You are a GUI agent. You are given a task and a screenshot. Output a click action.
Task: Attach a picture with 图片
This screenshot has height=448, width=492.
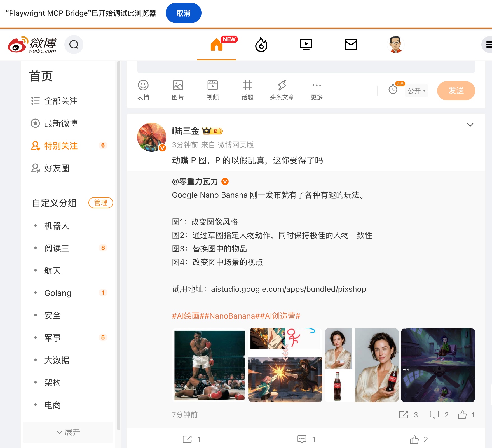click(178, 90)
